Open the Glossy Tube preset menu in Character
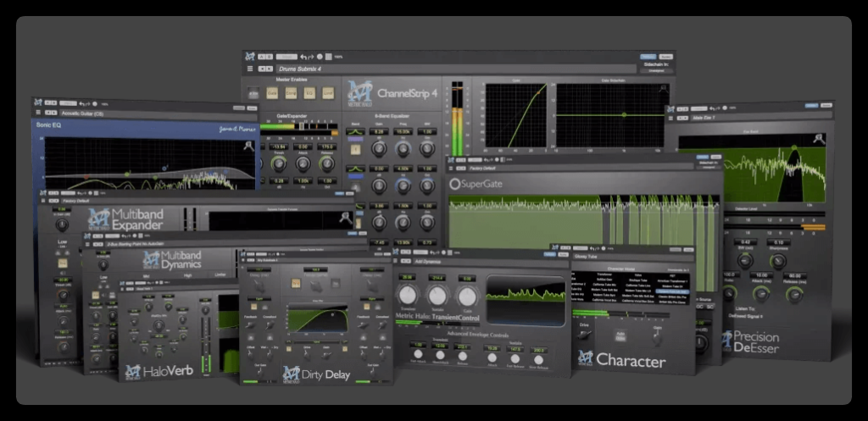The width and height of the screenshot is (868, 421). (632, 256)
